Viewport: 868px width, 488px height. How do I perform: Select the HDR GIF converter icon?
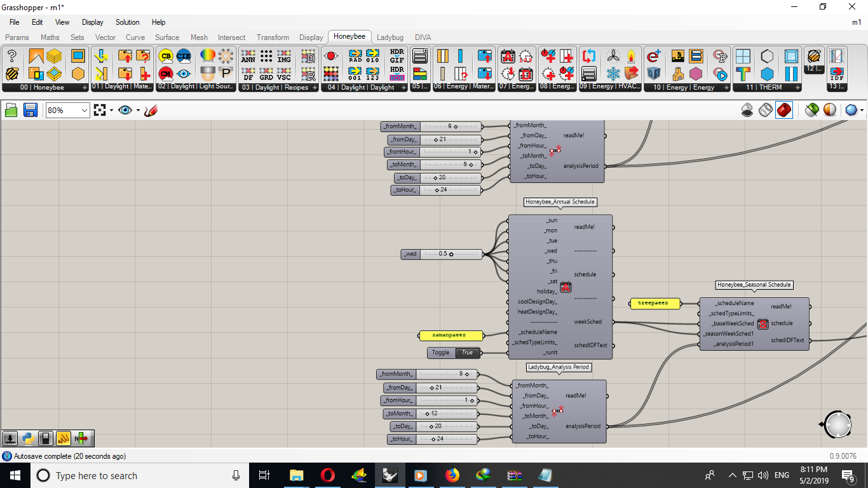click(397, 56)
